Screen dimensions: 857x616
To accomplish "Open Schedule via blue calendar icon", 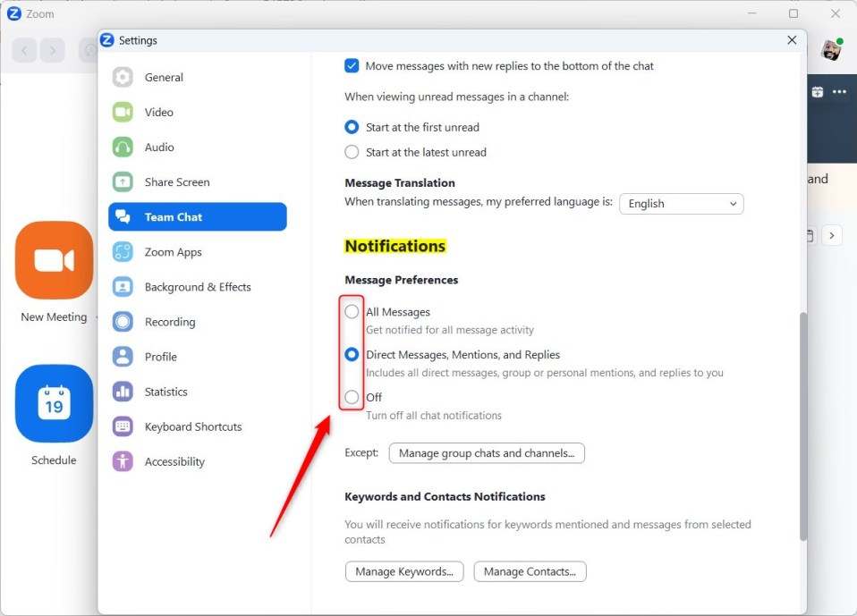I will [x=54, y=403].
